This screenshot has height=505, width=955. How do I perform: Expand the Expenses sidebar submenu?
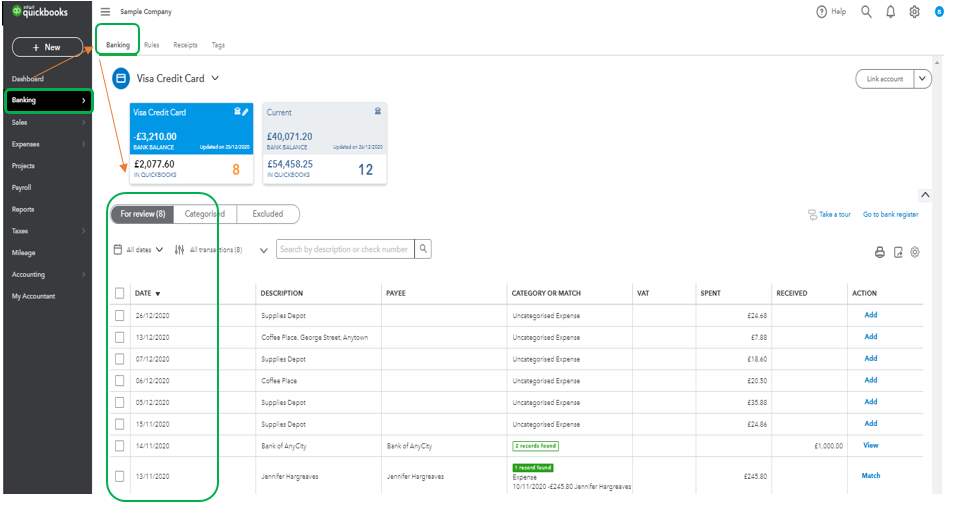click(x=83, y=144)
